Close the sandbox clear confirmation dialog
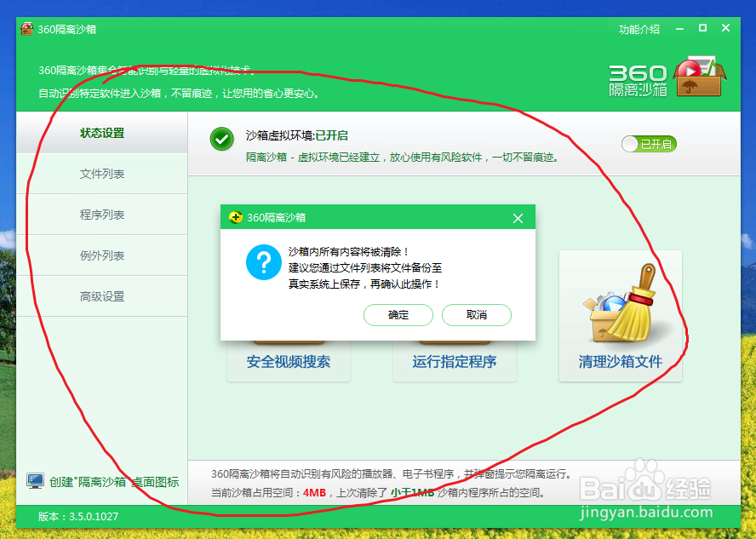756x539 pixels. (x=518, y=218)
